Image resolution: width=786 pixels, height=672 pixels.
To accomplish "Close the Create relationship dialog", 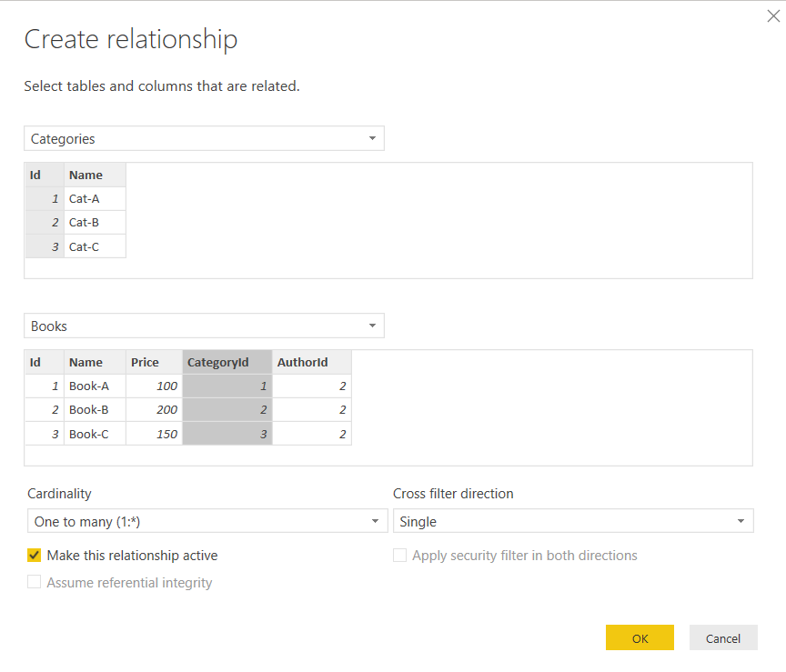I will click(x=773, y=15).
